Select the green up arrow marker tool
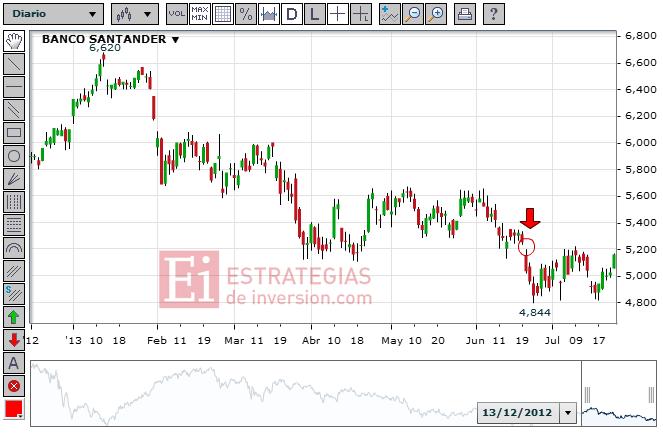 [x=14, y=317]
